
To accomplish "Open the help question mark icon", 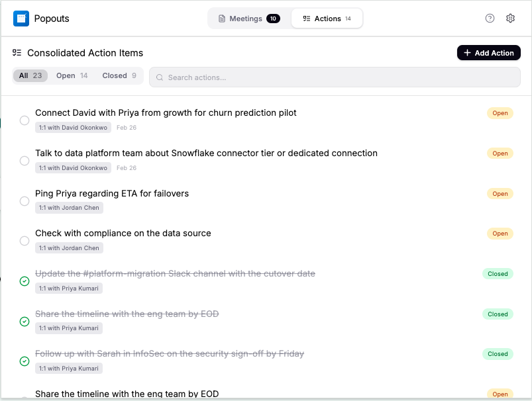I will click(x=491, y=18).
